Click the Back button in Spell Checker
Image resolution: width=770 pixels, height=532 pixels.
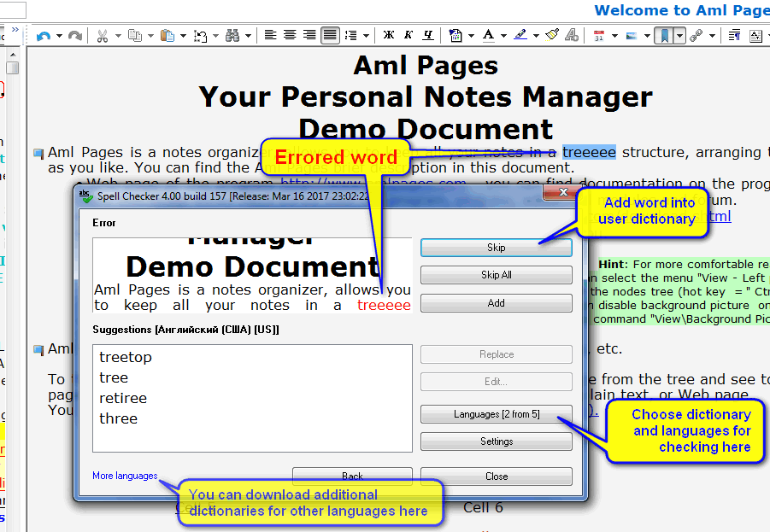[x=352, y=476]
